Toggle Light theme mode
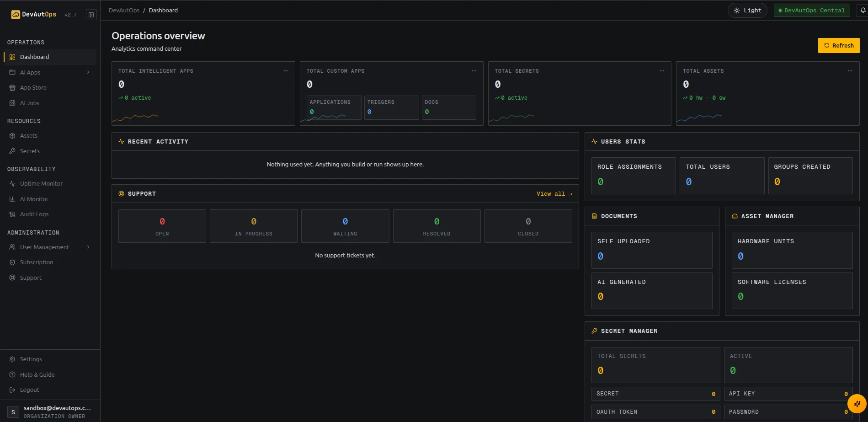The height and width of the screenshot is (422, 868). (x=747, y=11)
